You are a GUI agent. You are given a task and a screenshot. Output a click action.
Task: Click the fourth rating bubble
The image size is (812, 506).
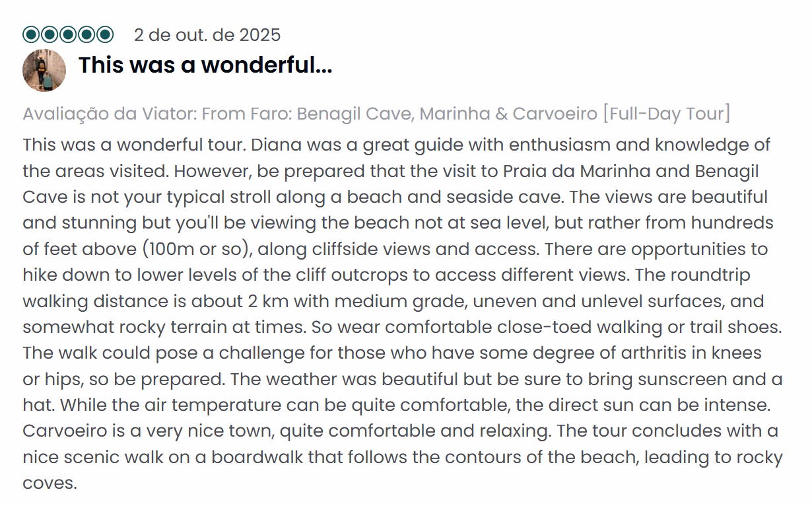click(86, 34)
